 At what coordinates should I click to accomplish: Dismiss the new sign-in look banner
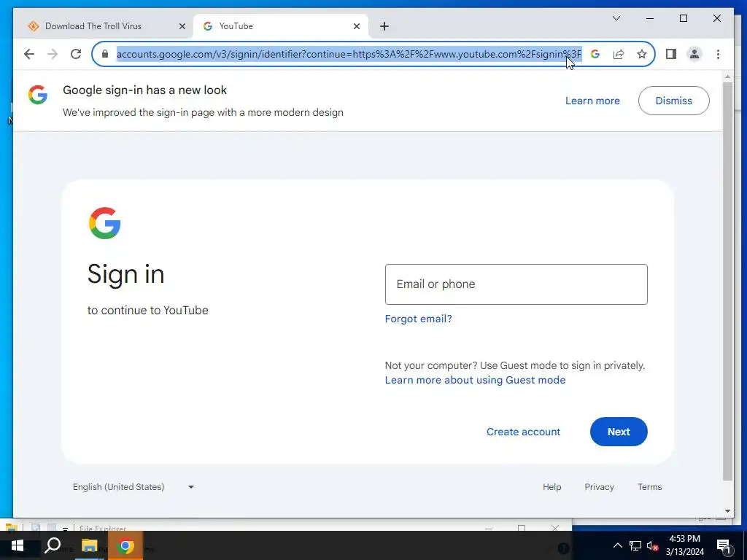(x=673, y=101)
